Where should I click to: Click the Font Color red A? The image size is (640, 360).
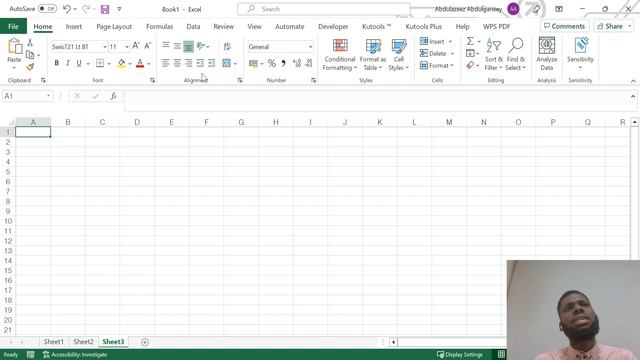tap(140, 63)
